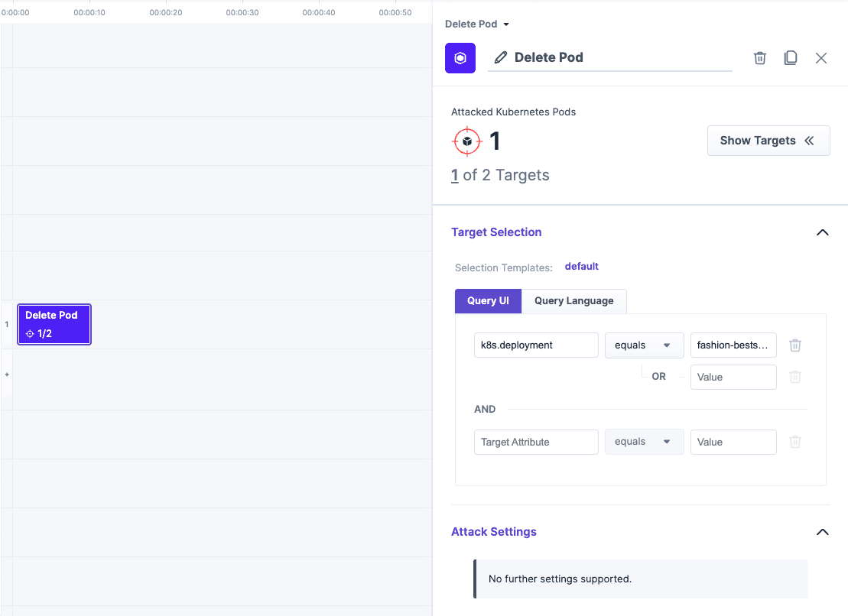
Task: Open the first equals operator dropdown
Action: [644, 345]
